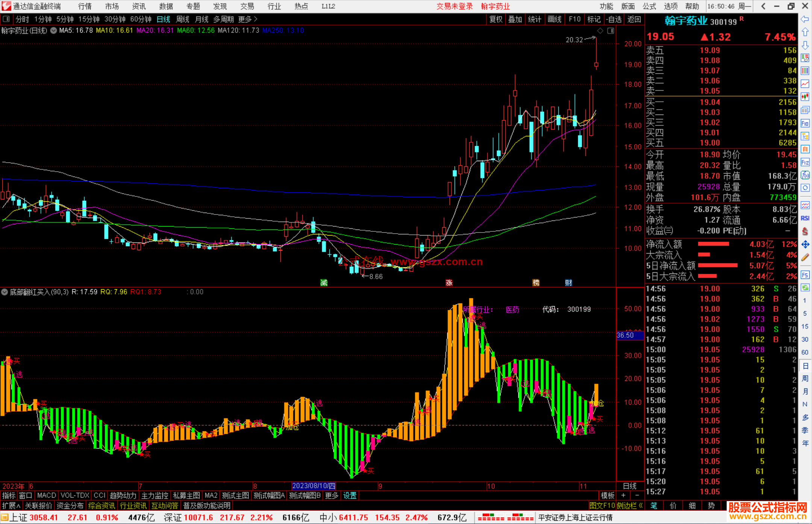Toggle the panel icon left of 分时

(6, 19)
